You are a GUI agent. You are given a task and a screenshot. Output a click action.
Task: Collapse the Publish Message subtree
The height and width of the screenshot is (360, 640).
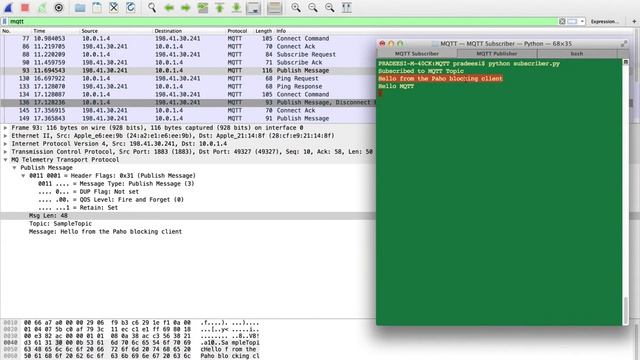point(14,168)
